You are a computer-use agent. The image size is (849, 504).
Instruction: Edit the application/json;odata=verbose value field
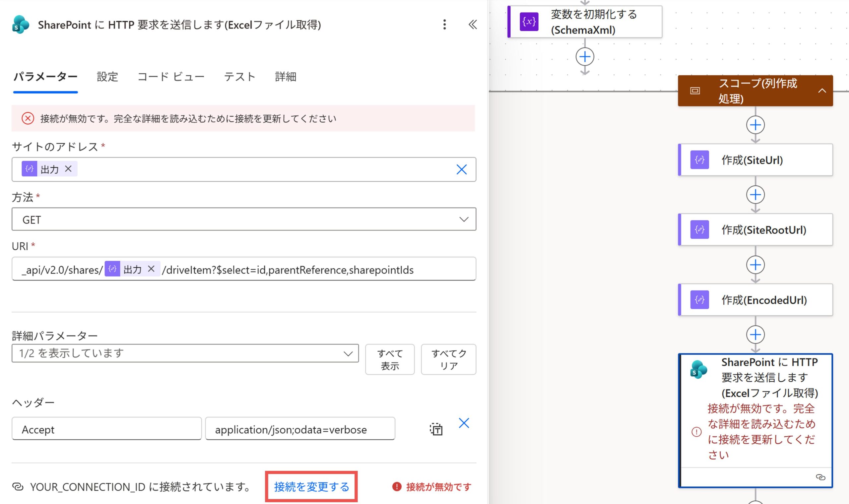[x=300, y=429]
